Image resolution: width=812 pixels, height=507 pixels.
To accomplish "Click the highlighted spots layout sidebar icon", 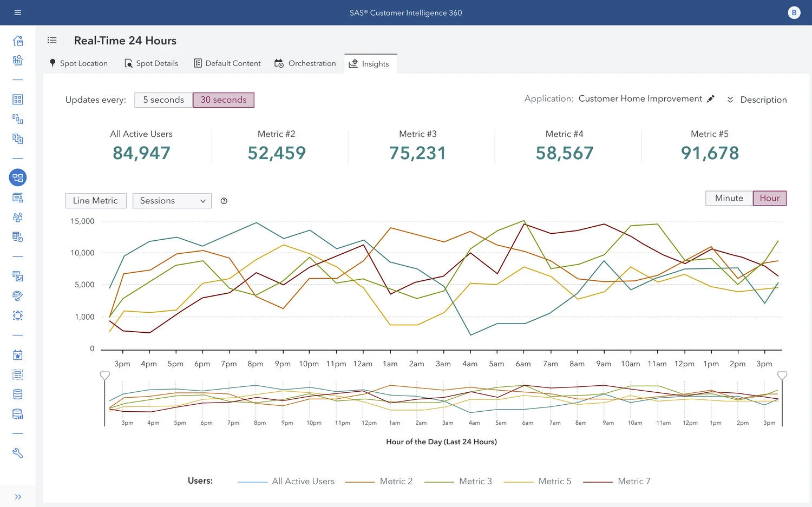I will (x=18, y=177).
